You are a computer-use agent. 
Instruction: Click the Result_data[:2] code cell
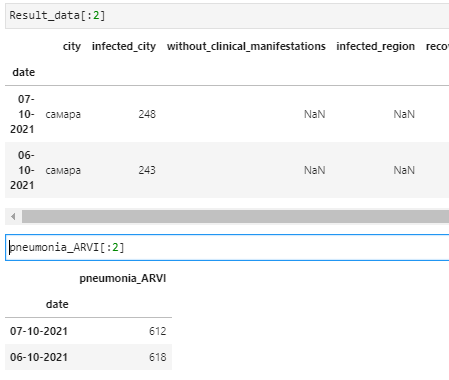pyautogui.click(x=227, y=16)
